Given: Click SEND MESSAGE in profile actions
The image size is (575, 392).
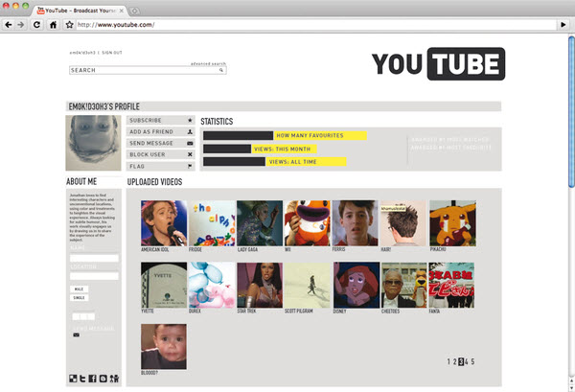Looking at the screenshot, I should (161, 143).
